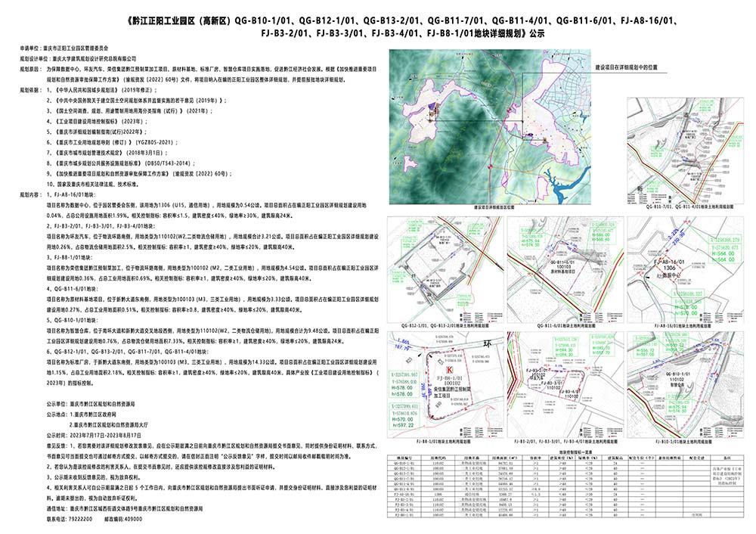Click the notice location '1.重庆市黔江区政府网'
756x534 pixels.
[x=93, y=414]
